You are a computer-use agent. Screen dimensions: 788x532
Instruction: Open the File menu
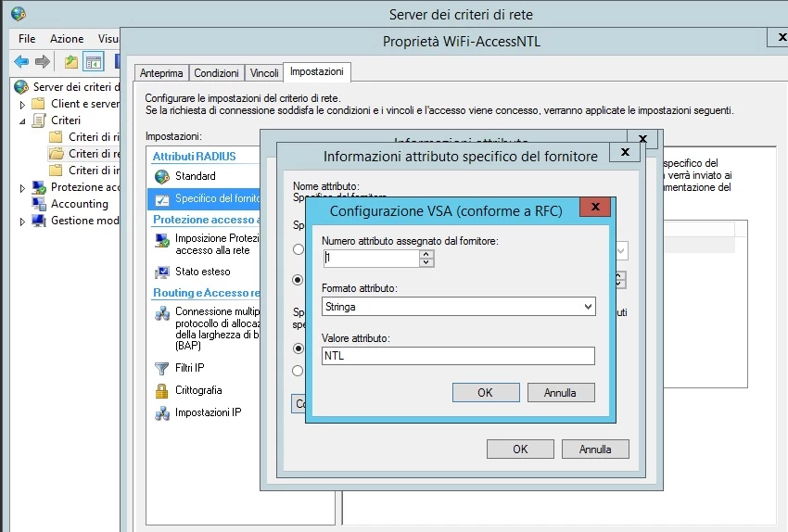[27, 39]
